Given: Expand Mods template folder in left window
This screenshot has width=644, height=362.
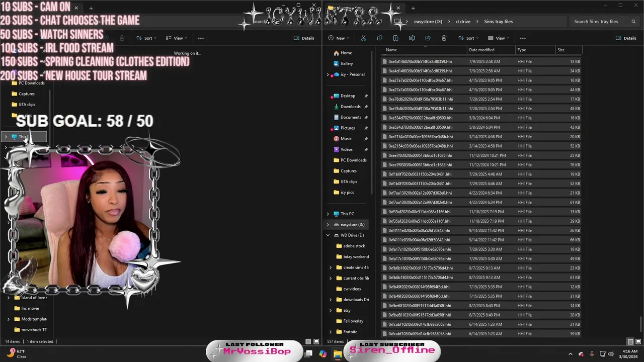Looking at the screenshot, I should [x=9, y=319].
